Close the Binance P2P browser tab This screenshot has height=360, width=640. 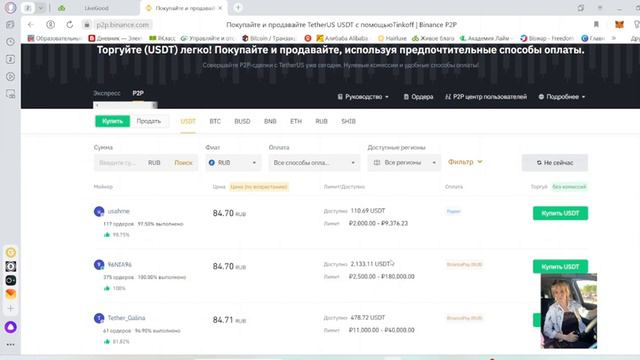[220, 8]
